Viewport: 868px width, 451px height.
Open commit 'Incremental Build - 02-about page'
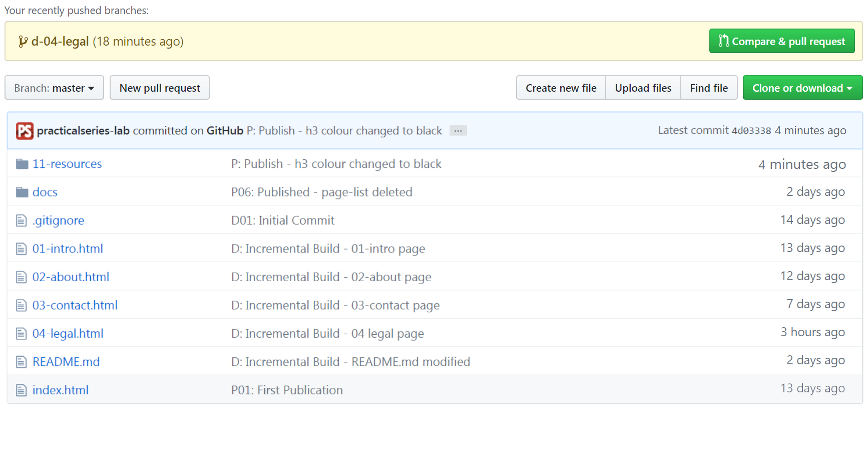pyautogui.click(x=331, y=277)
